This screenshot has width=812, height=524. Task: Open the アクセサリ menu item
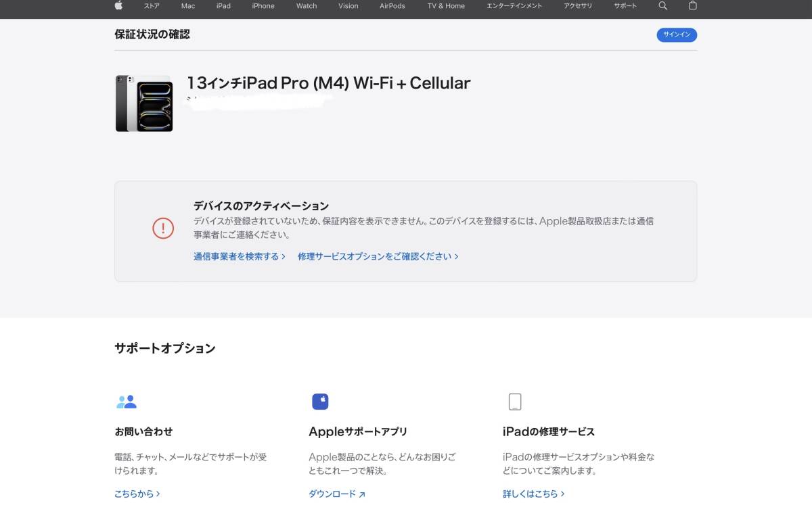(578, 6)
